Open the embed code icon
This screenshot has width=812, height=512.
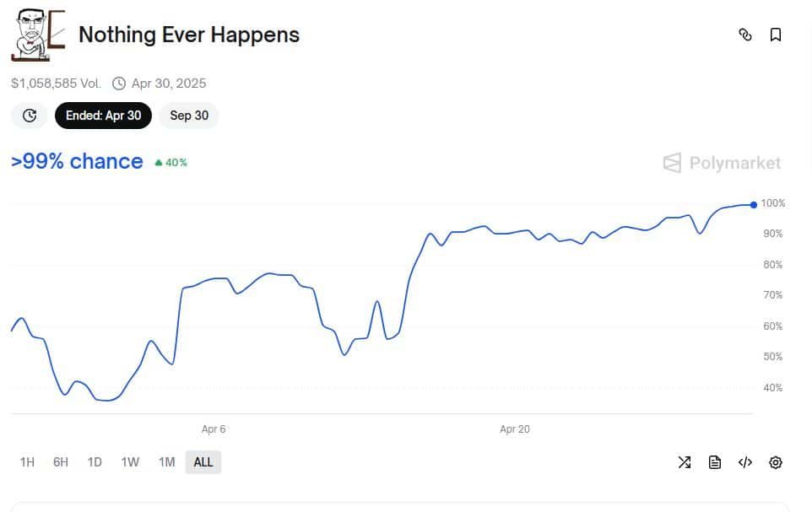744,462
